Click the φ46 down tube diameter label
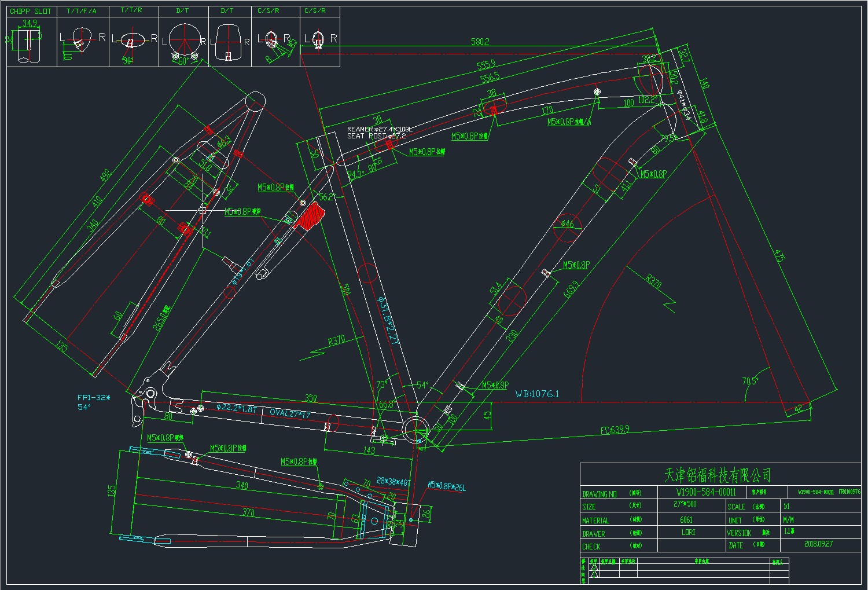Screen dimensions: 868x590 (x=567, y=223)
